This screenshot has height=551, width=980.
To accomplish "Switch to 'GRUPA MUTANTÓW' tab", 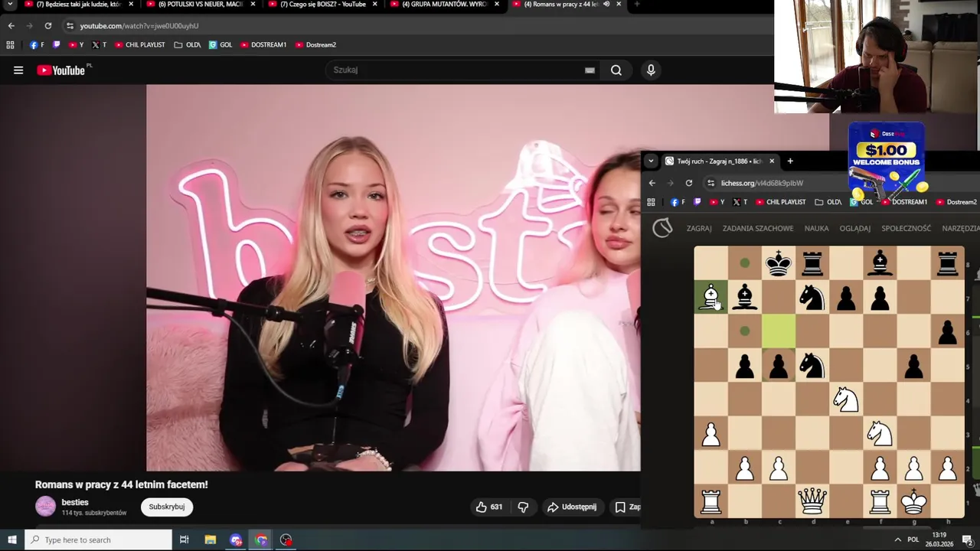I will click(x=445, y=5).
